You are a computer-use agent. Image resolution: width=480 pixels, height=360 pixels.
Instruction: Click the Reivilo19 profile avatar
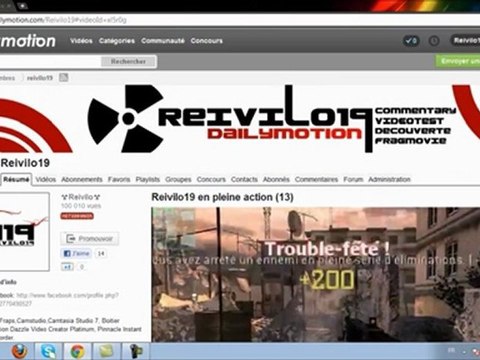(24, 232)
